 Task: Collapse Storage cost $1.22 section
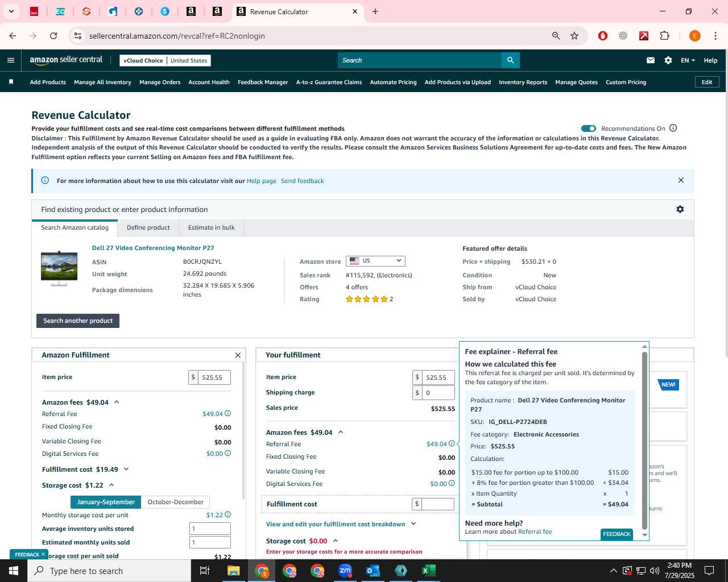(x=111, y=485)
